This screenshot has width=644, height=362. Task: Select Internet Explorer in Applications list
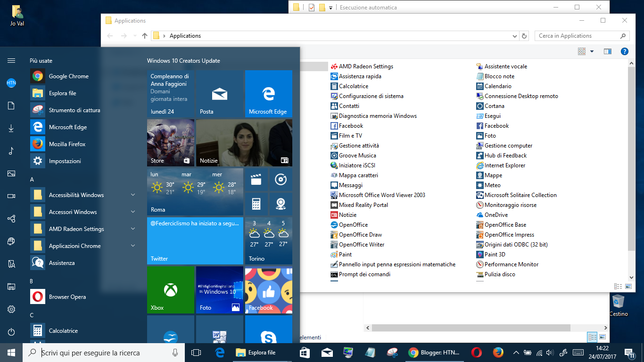[501, 165]
